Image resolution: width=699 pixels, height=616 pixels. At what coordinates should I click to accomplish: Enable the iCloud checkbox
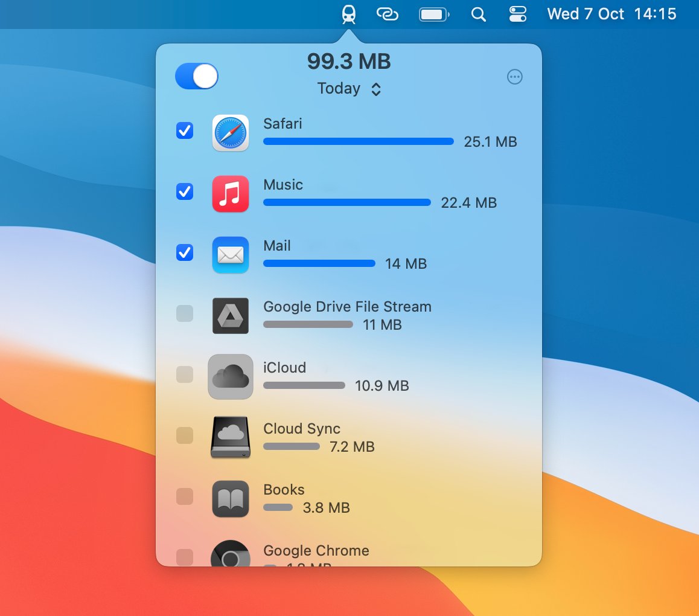pyautogui.click(x=185, y=374)
